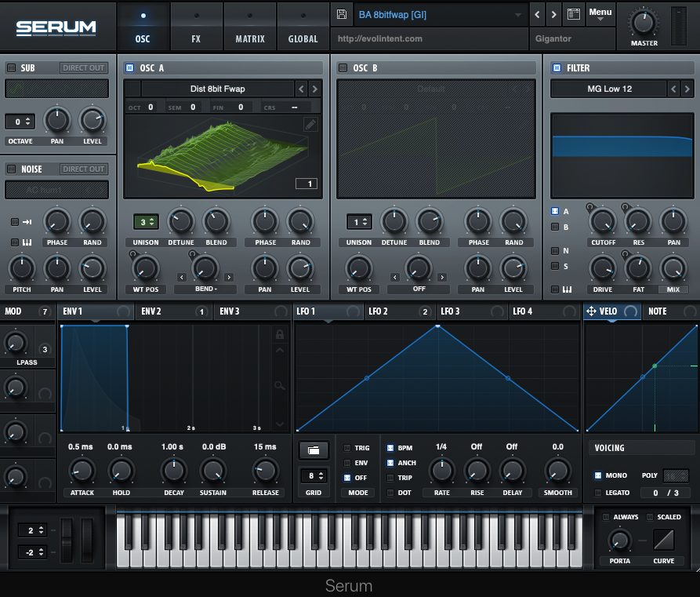700x597 pixels.
Task: Open the preset browser icon
Action: tap(573, 14)
